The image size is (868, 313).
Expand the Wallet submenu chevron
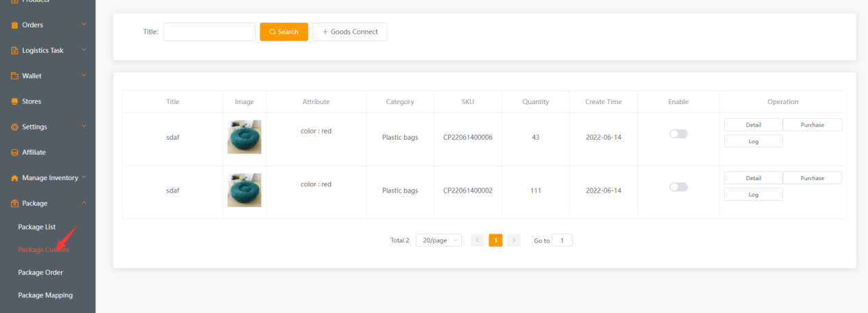(84, 76)
